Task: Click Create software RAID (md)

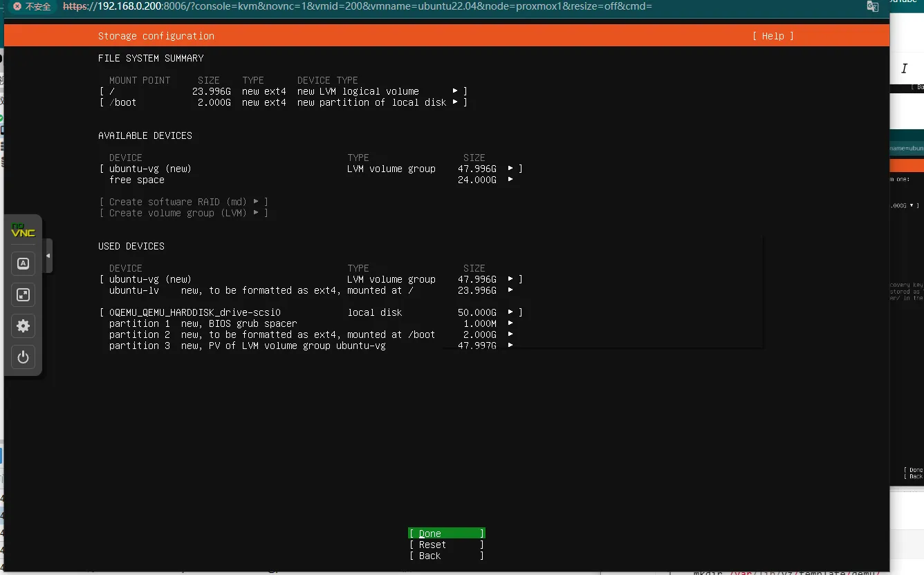Action: tap(183, 202)
